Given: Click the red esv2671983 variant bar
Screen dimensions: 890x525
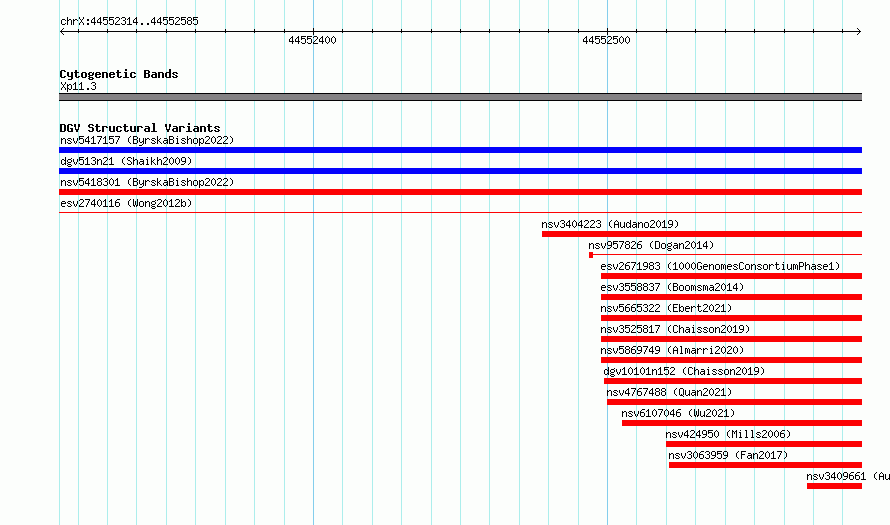Looking at the screenshot, I should [x=732, y=276].
